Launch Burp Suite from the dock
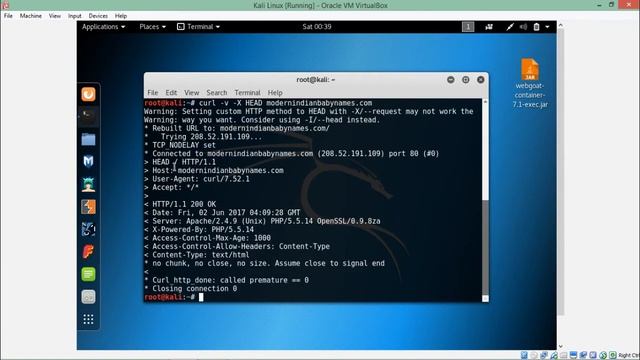 pos(88,207)
